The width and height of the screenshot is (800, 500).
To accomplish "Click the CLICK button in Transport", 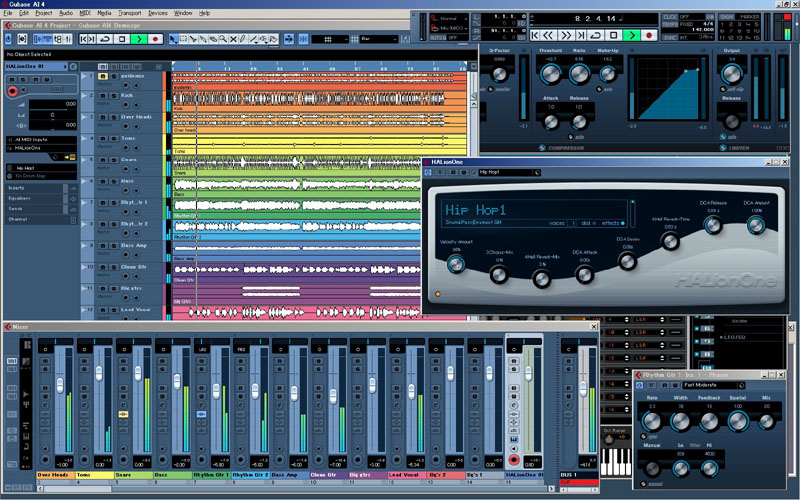I will coord(669,17).
